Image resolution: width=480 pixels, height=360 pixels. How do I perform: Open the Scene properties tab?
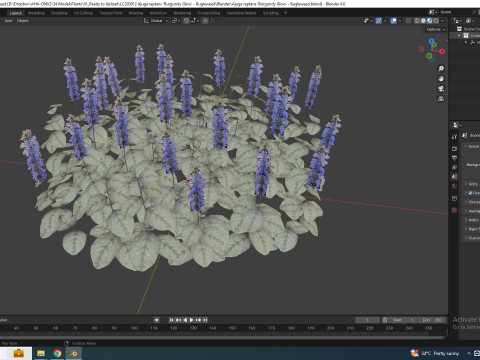click(x=454, y=177)
